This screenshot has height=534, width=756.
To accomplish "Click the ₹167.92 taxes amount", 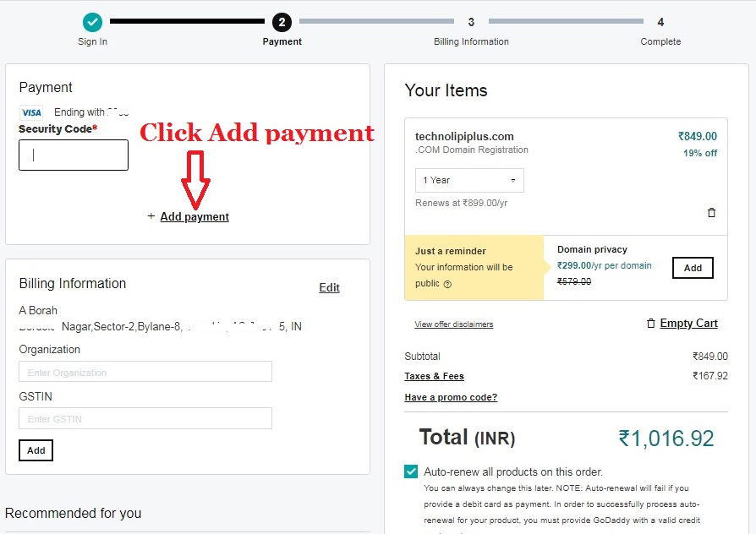I will tap(710, 376).
